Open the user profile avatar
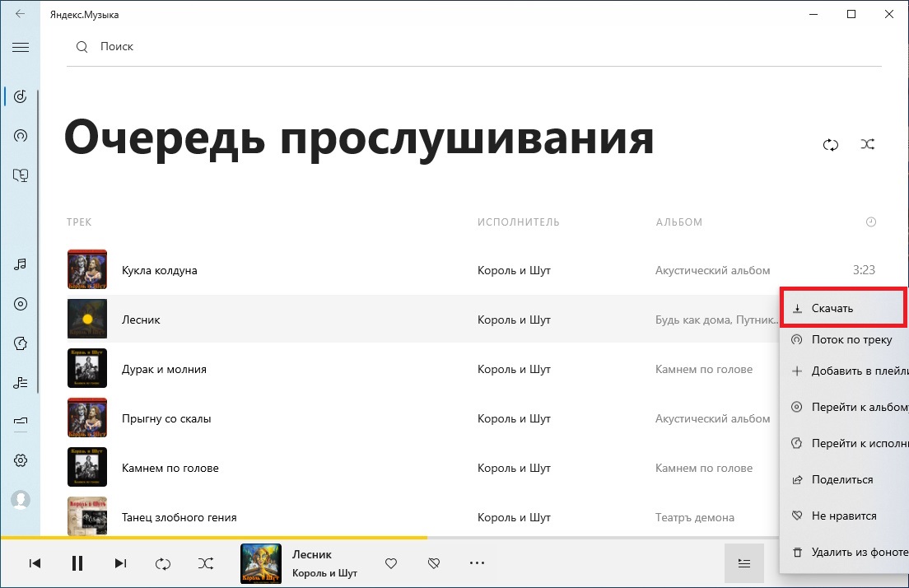The image size is (909, 588). [21, 500]
